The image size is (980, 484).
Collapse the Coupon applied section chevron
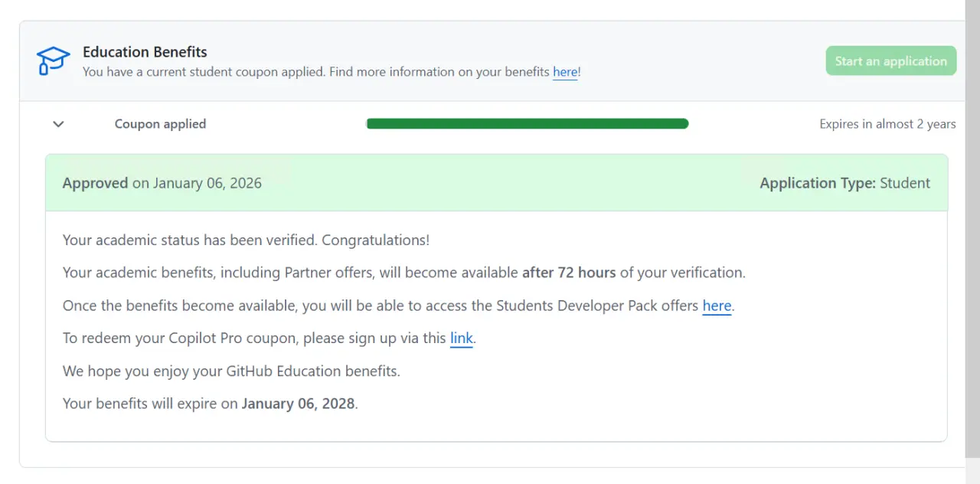[x=58, y=124]
